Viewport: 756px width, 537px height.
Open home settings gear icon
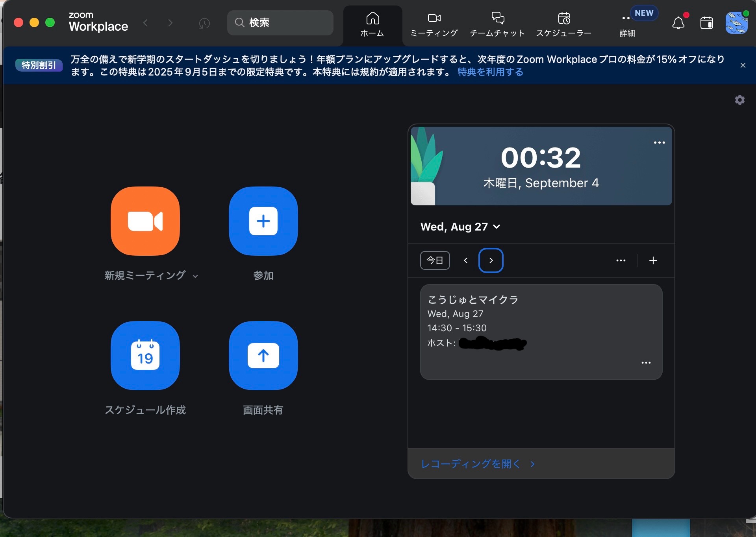[x=740, y=100]
